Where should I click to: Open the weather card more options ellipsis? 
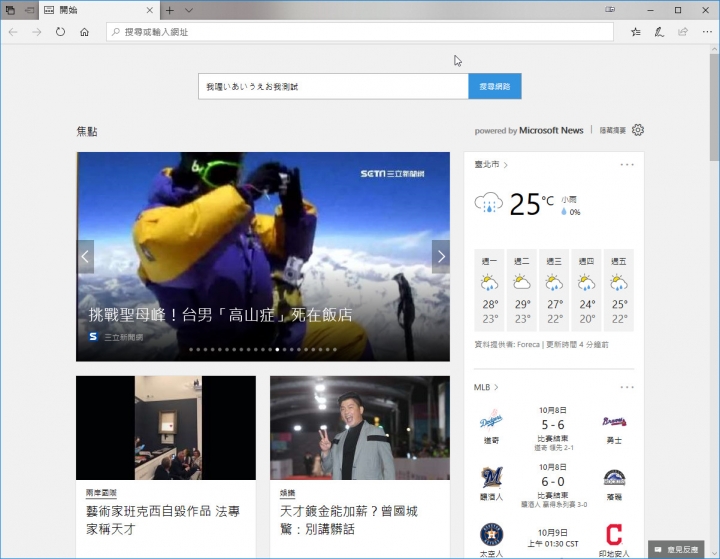(x=627, y=164)
